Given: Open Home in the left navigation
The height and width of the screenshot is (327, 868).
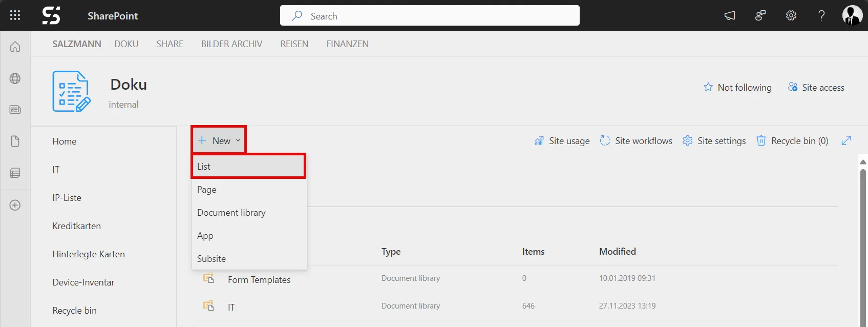Looking at the screenshot, I should [65, 141].
